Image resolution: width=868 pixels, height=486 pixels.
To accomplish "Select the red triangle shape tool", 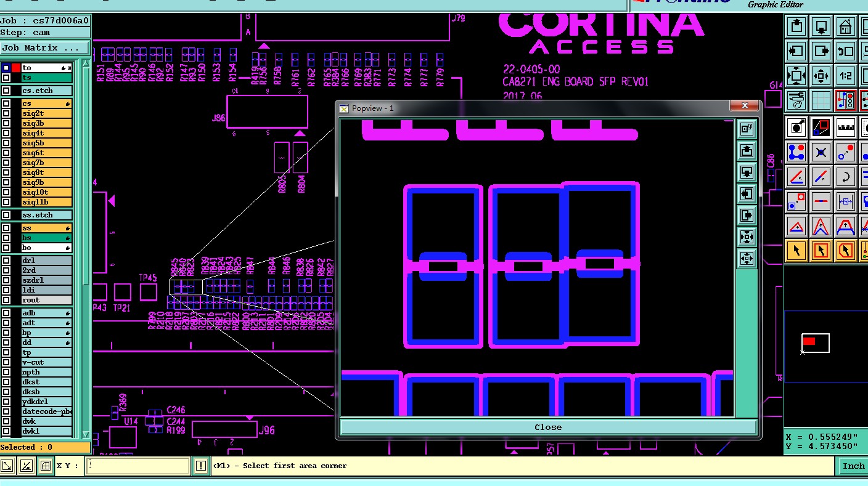I will point(796,226).
